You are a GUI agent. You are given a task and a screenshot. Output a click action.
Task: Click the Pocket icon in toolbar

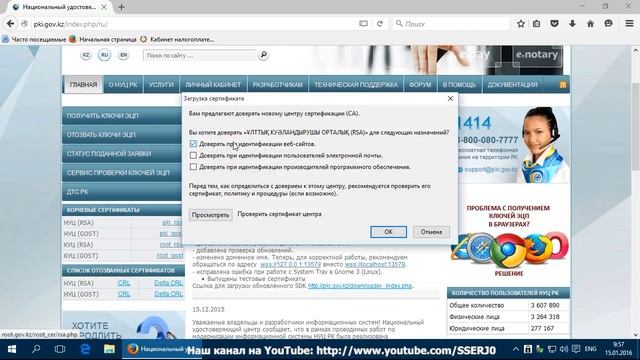coord(554,24)
